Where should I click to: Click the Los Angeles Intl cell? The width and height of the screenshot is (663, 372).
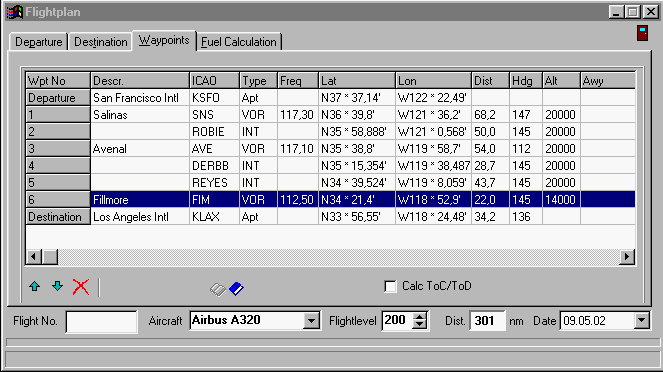coord(140,217)
